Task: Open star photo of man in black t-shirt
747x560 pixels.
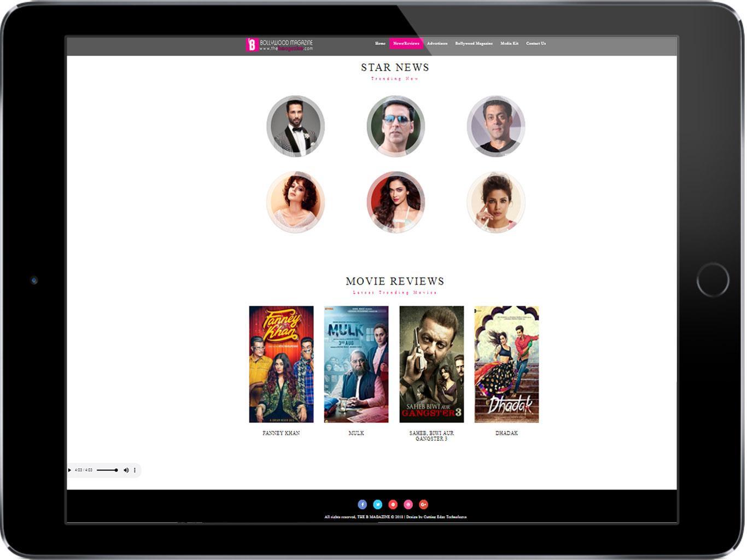Action: point(496,126)
